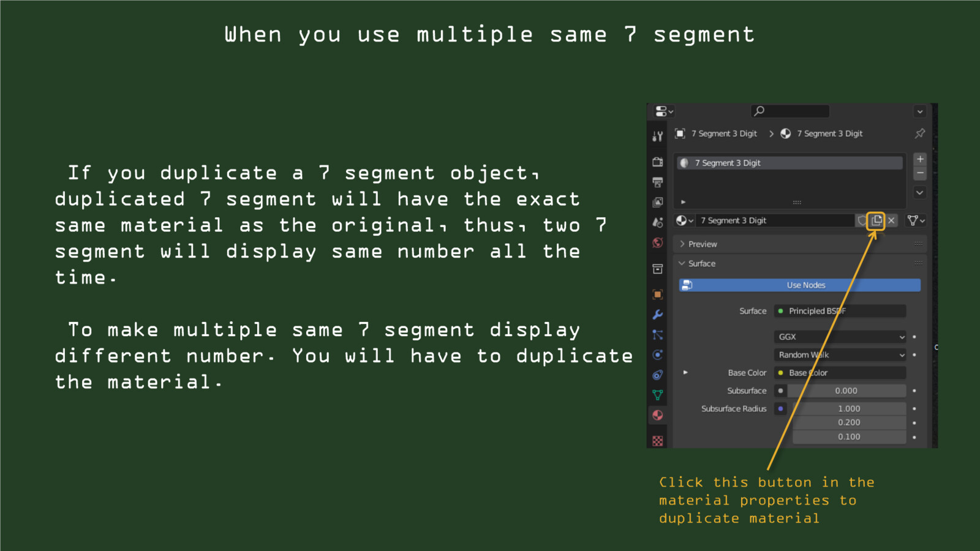This screenshot has width=980, height=551.
Task: Click the material name field
Action: (775, 220)
